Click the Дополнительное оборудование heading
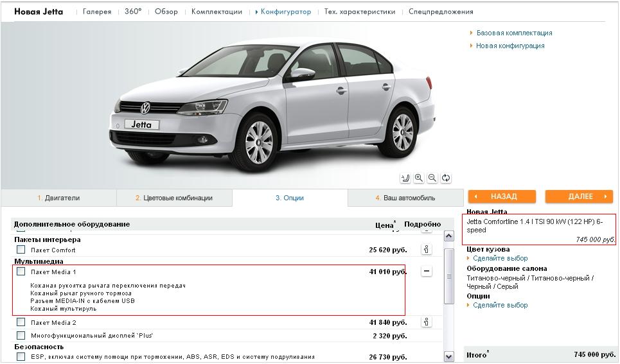This screenshot has width=620, height=364. coord(72,224)
